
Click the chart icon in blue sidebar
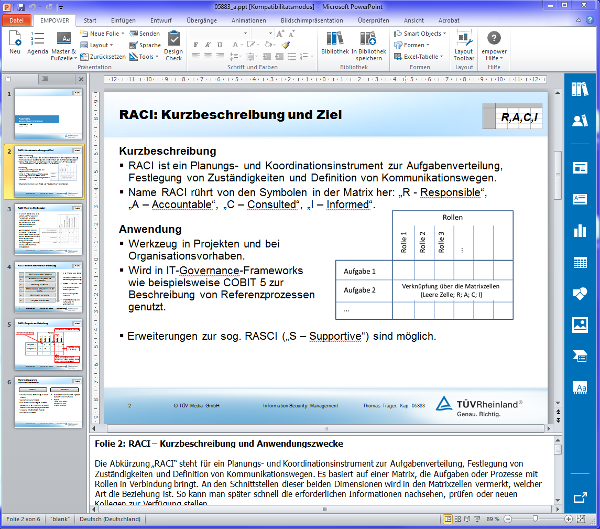(580, 230)
